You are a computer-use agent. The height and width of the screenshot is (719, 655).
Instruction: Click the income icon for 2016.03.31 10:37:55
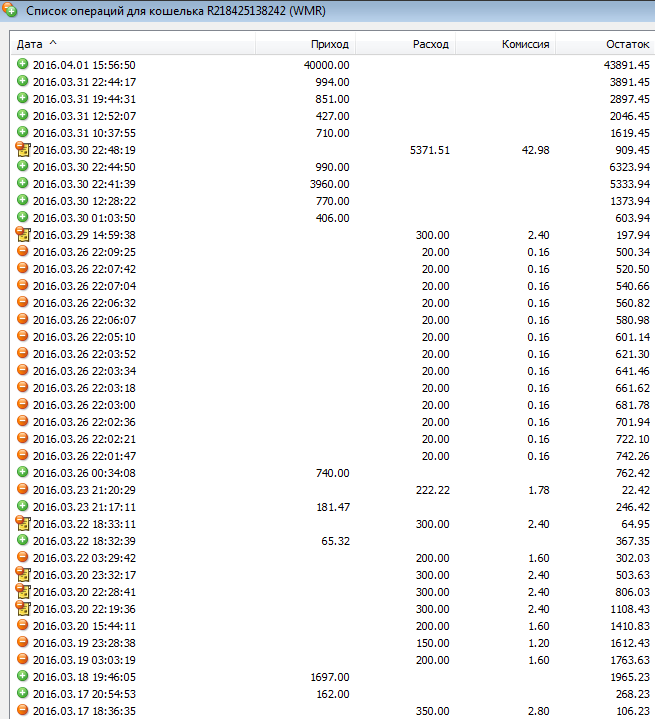coord(22,132)
